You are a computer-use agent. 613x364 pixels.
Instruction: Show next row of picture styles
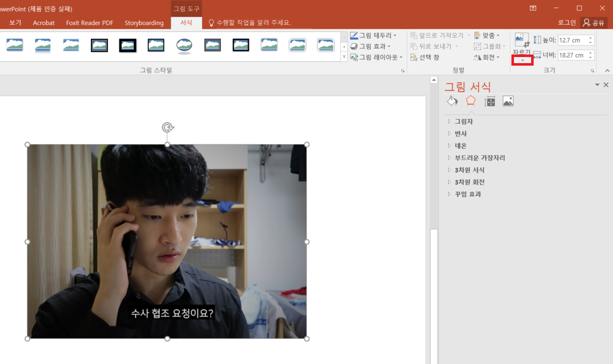(x=344, y=46)
